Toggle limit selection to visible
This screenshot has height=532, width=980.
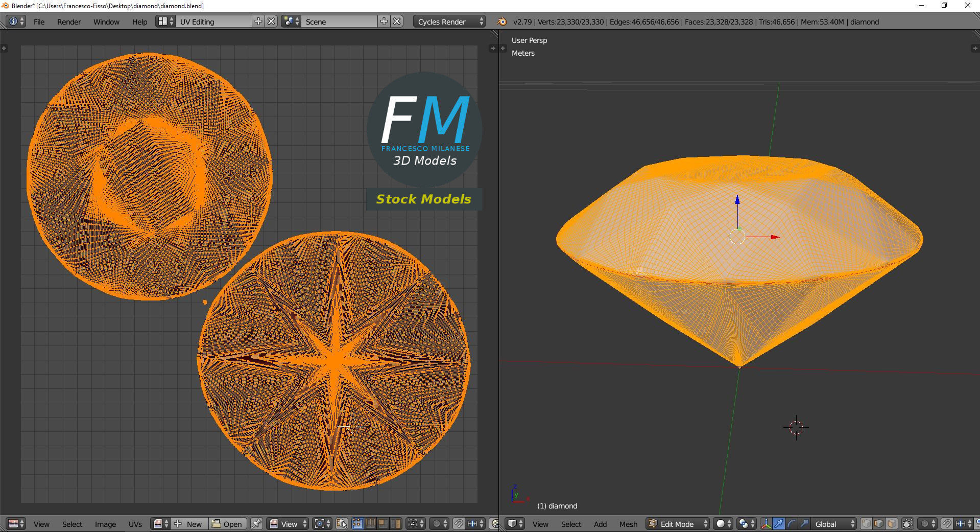click(908, 524)
